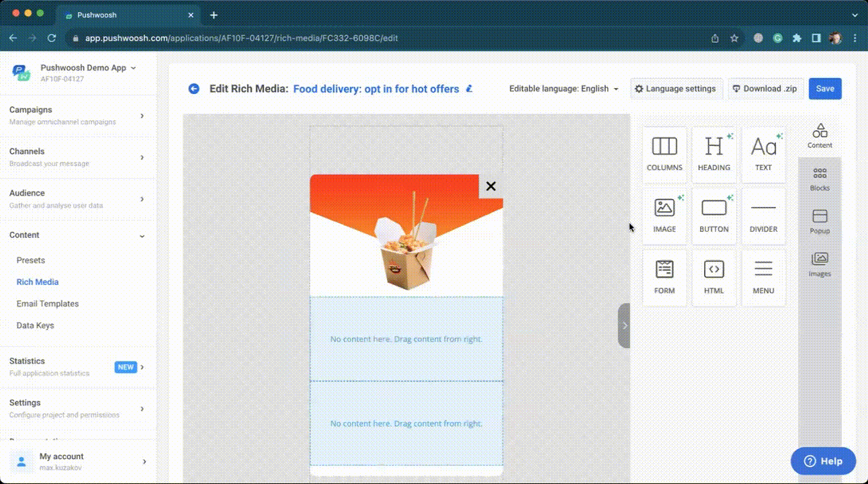The width and height of the screenshot is (868, 484).
Task: Switch to the Blocks tab
Action: [820, 179]
